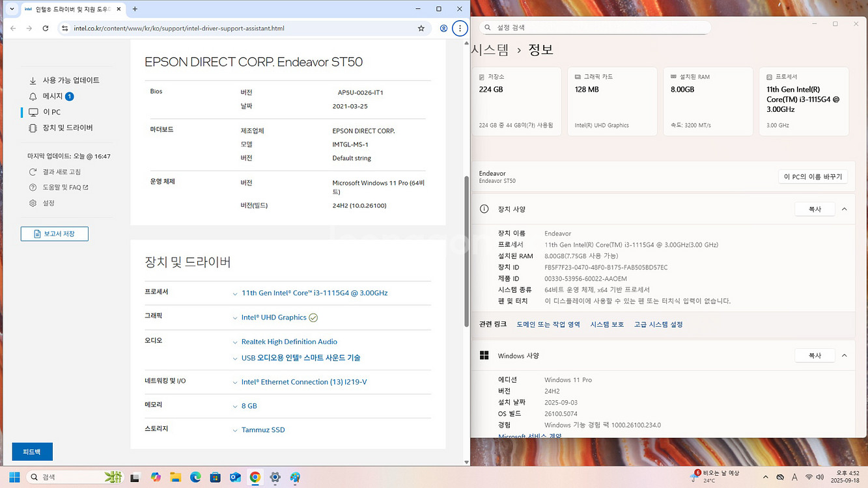Select 장치 및 드라이버 in sidebar
The image size is (868, 488).
tap(67, 128)
